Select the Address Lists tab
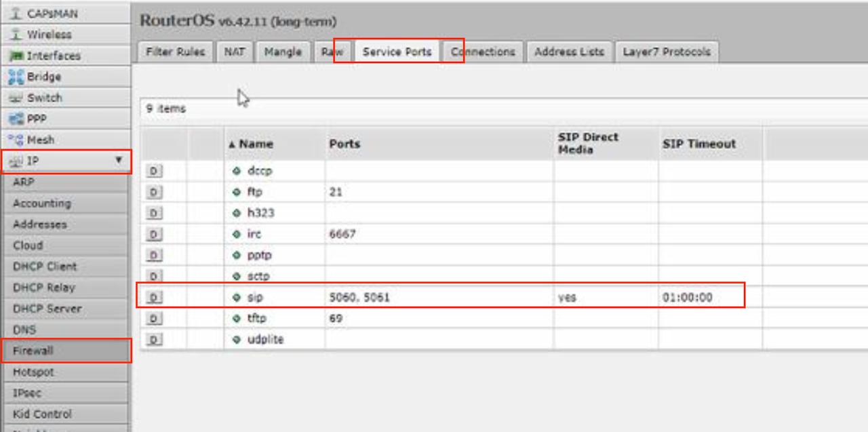868x432 pixels. pyautogui.click(x=568, y=52)
